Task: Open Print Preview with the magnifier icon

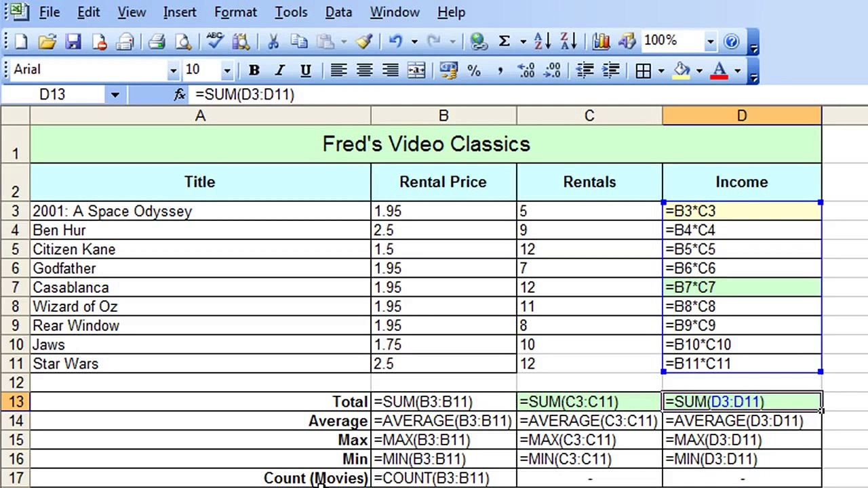Action: (182, 42)
